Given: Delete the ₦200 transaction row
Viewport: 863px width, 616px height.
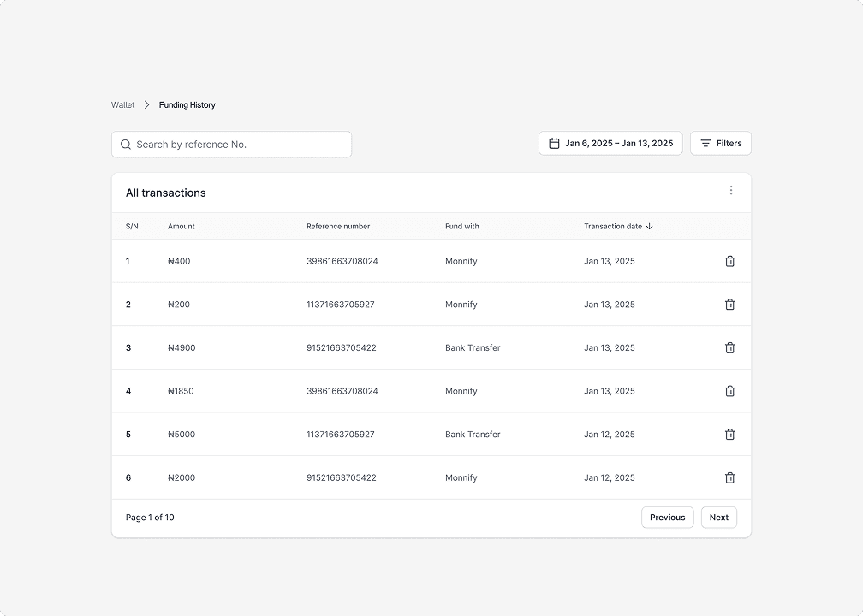Looking at the screenshot, I should click(729, 305).
